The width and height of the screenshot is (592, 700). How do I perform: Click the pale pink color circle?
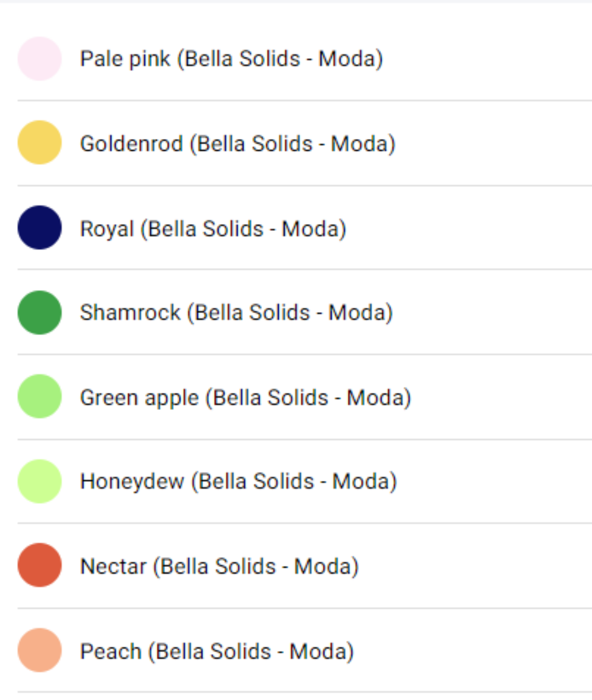(40, 59)
